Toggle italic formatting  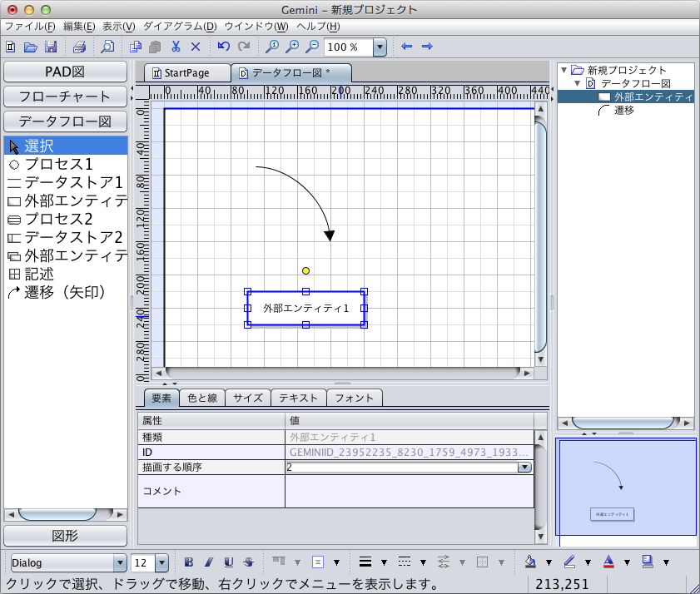pyautogui.click(x=208, y=562)
